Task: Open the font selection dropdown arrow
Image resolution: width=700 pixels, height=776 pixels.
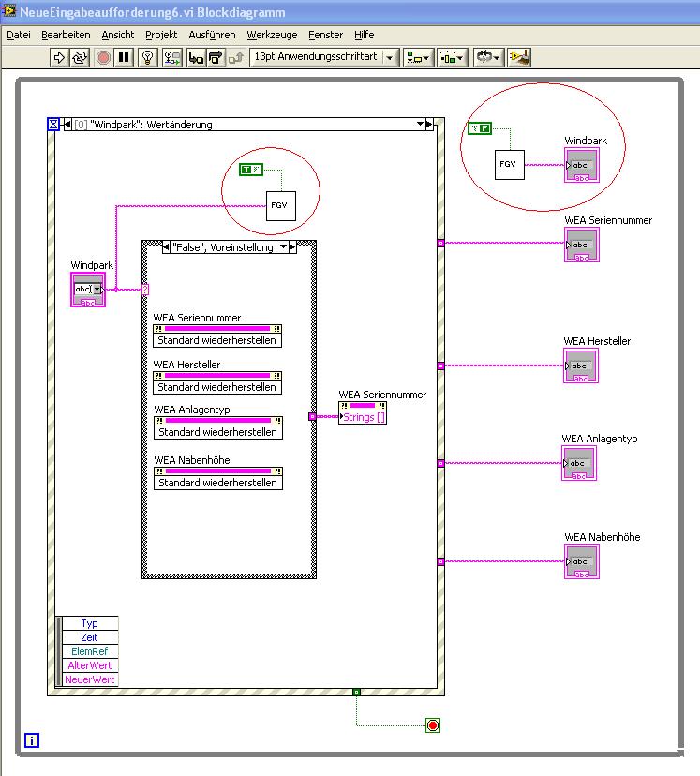Action: click(391, 57)
